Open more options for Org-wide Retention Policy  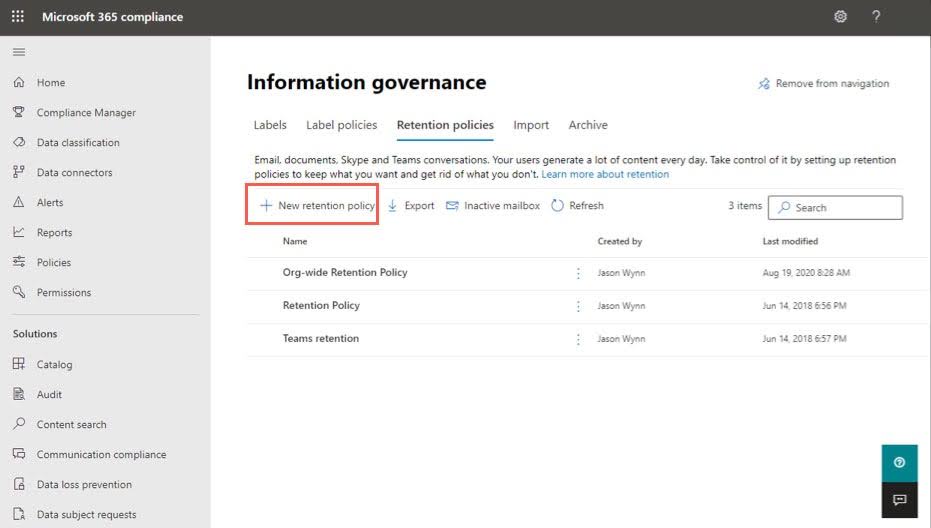[x=578, y=273]
